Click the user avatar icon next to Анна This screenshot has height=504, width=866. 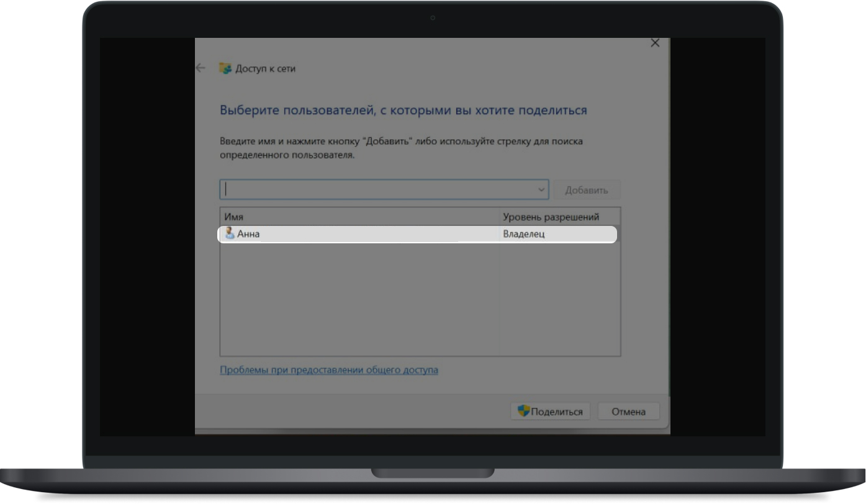(x=229, y=234)
